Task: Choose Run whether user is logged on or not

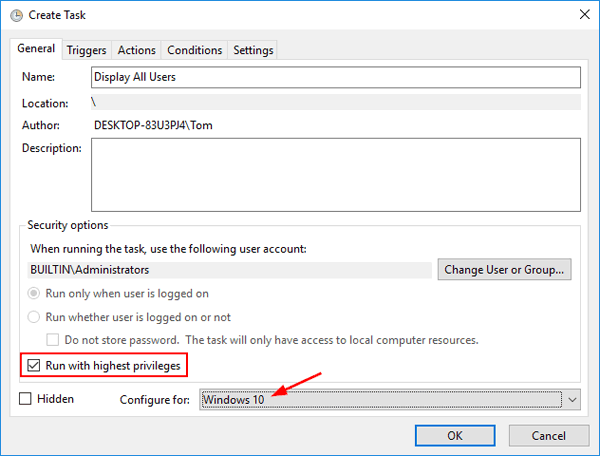Action: 36,316
